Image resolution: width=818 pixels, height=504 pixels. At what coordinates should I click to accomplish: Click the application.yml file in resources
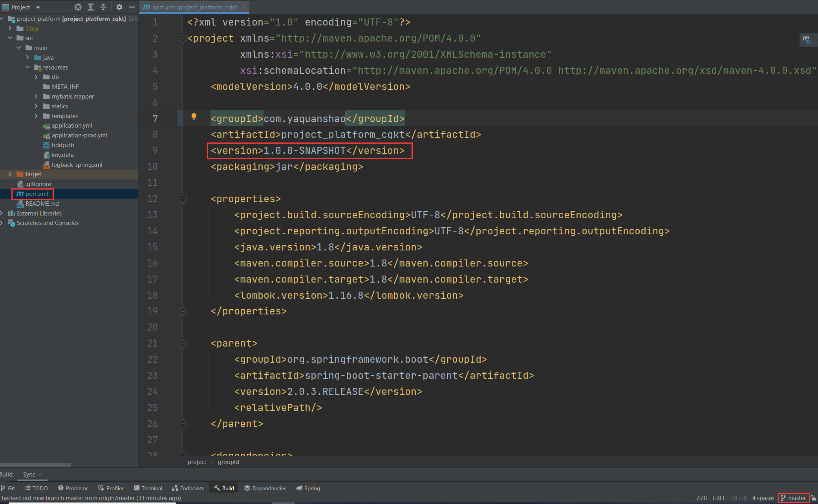70,126
